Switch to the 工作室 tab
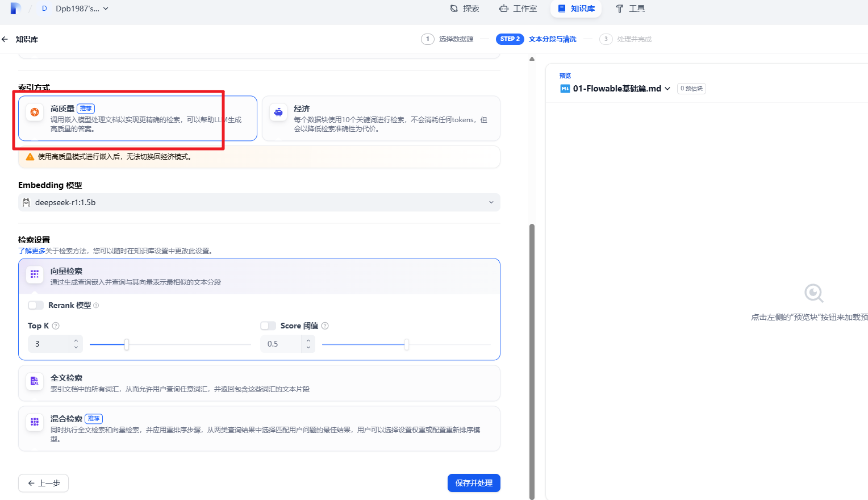 pyautogui.click(x=518, y=9)
